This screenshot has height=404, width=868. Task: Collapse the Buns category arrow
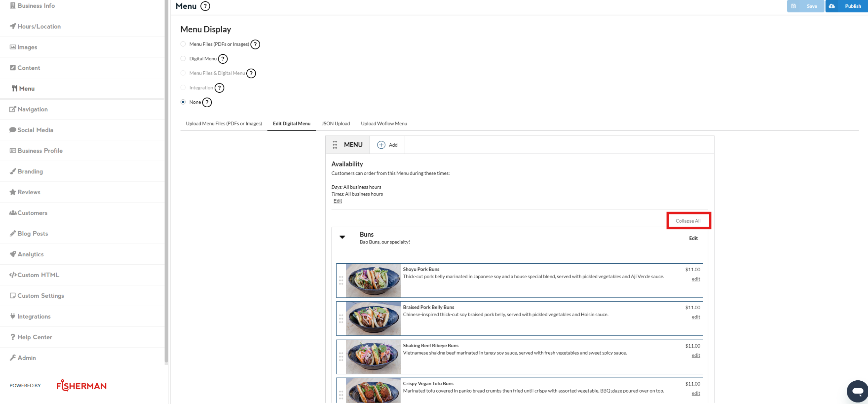342,237
